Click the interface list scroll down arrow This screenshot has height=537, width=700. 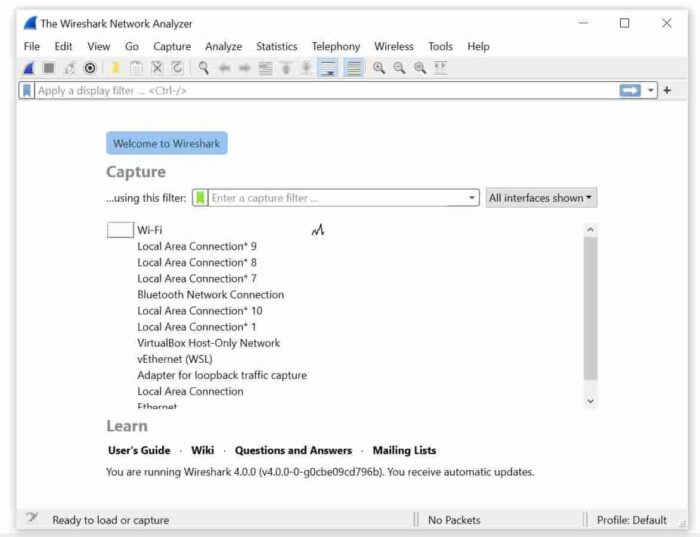pos(590,401)
